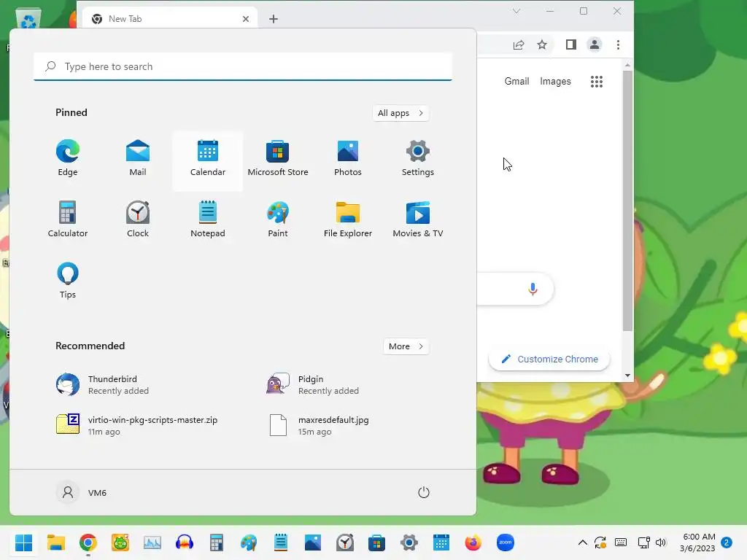Click the Windows Start button on the taskbar
This screenshot has height=560, width=747.
23,542
